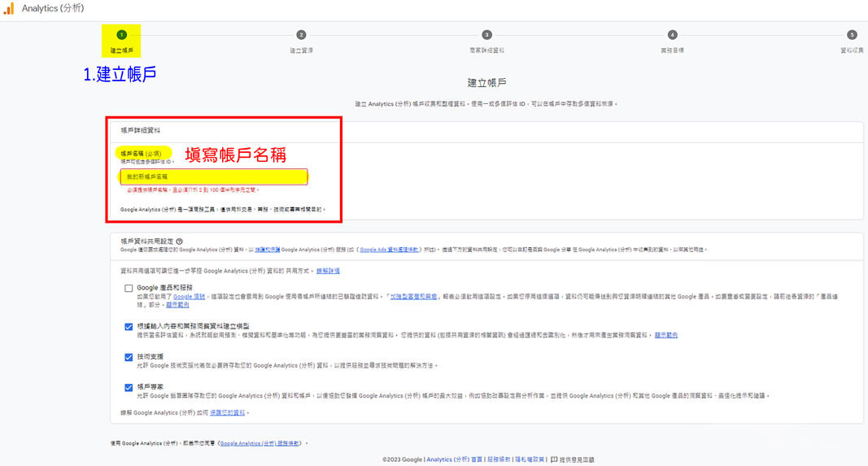Open 顯示範例 link under modeling option

click(x=666, y=335)
